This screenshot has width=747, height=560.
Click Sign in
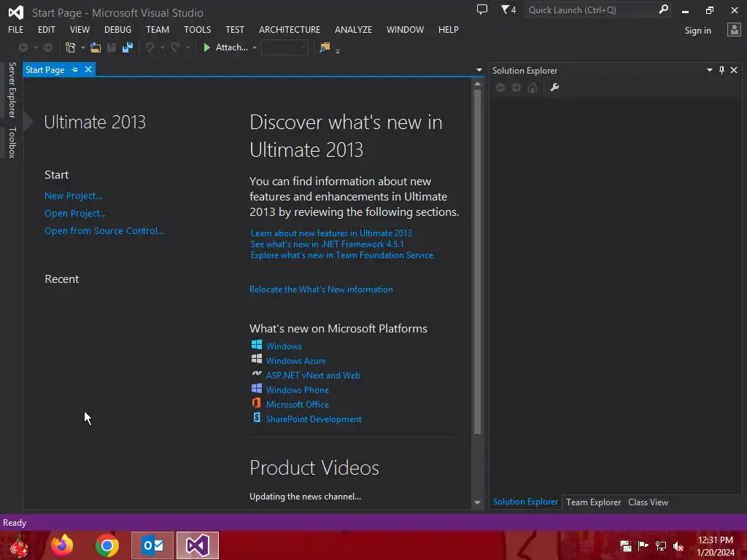tap(697, 30)
